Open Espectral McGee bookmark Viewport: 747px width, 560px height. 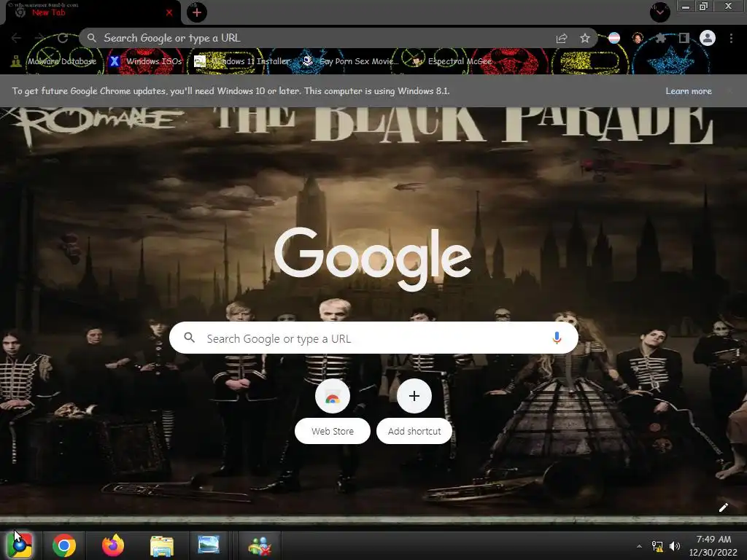[452, 61]
